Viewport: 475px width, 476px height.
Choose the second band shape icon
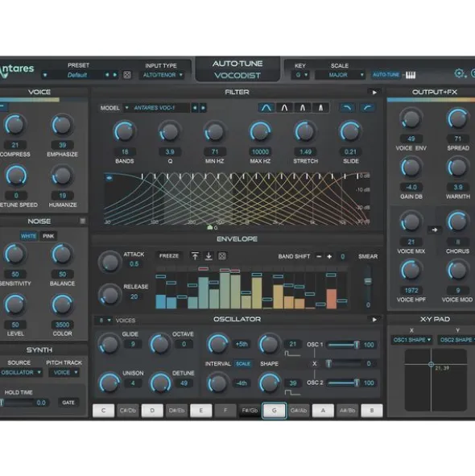click(x=284, y=108)
